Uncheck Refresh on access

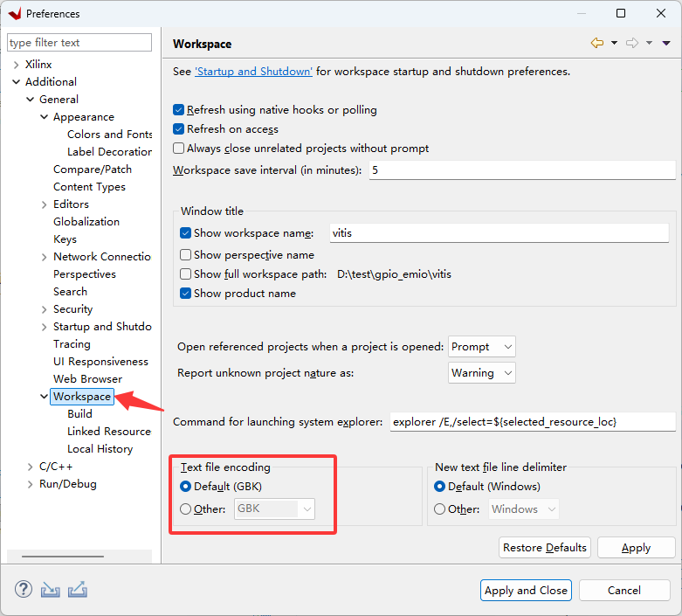click(178, 128)
